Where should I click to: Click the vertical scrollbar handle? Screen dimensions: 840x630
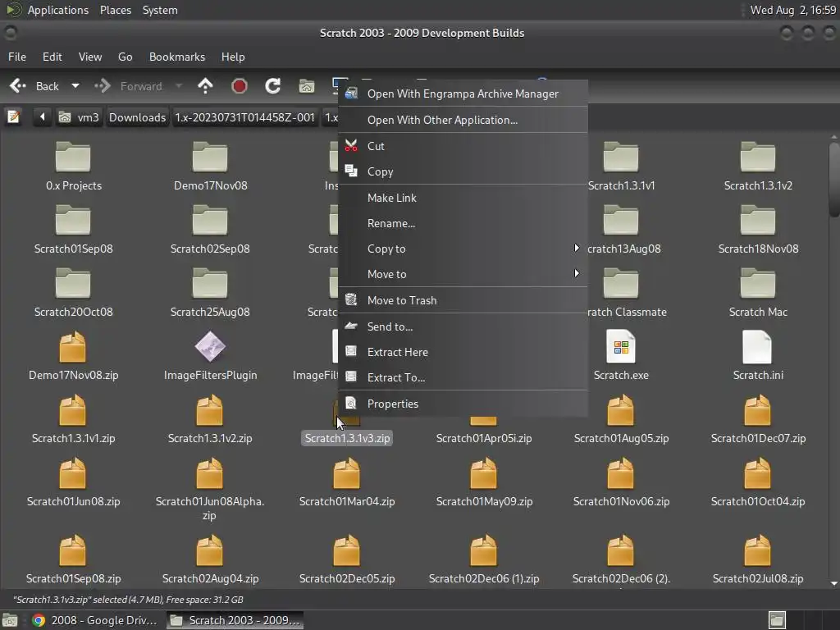[833, 180]
